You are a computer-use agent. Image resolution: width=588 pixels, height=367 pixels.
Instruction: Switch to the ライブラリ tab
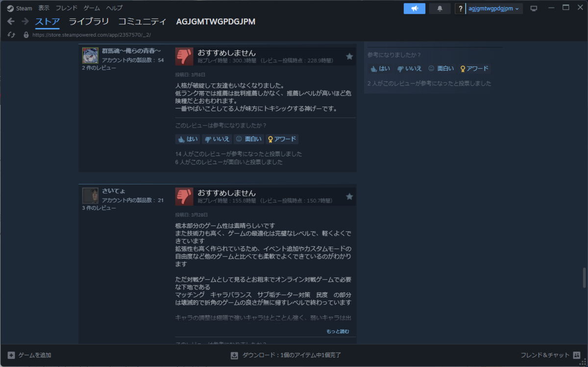click(x=89, y=22)
